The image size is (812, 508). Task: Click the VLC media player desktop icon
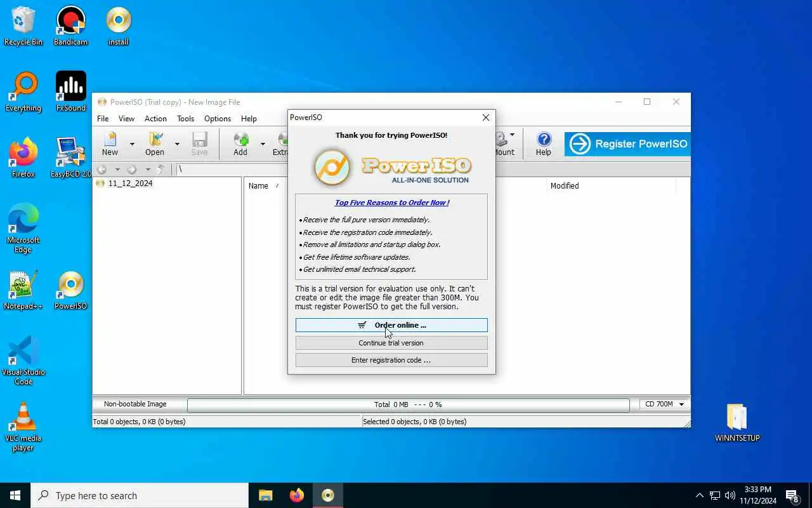[x=23, y=427]
